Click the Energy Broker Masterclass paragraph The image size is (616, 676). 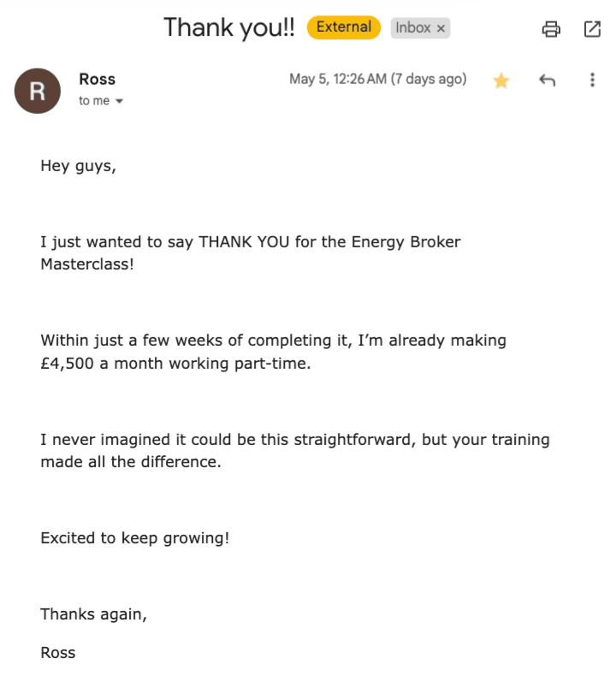point(250,242)
